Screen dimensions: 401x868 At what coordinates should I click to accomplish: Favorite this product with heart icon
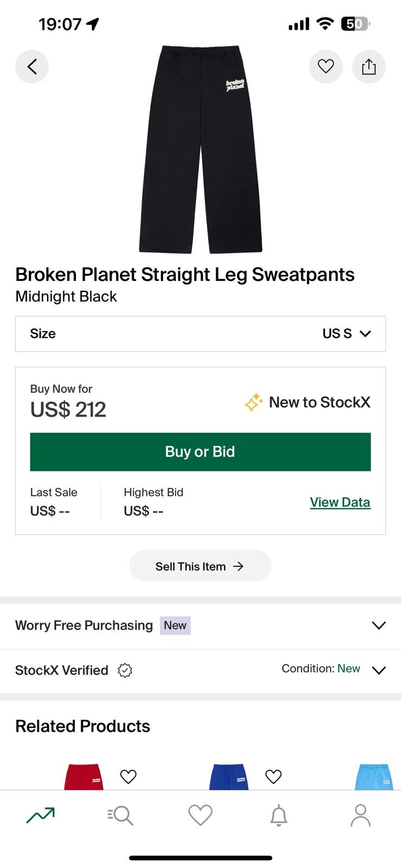click(x=326, y=67)
